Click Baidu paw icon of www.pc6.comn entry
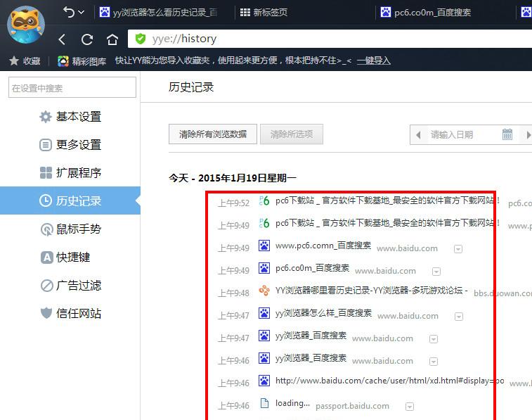 tap(264, 245)
